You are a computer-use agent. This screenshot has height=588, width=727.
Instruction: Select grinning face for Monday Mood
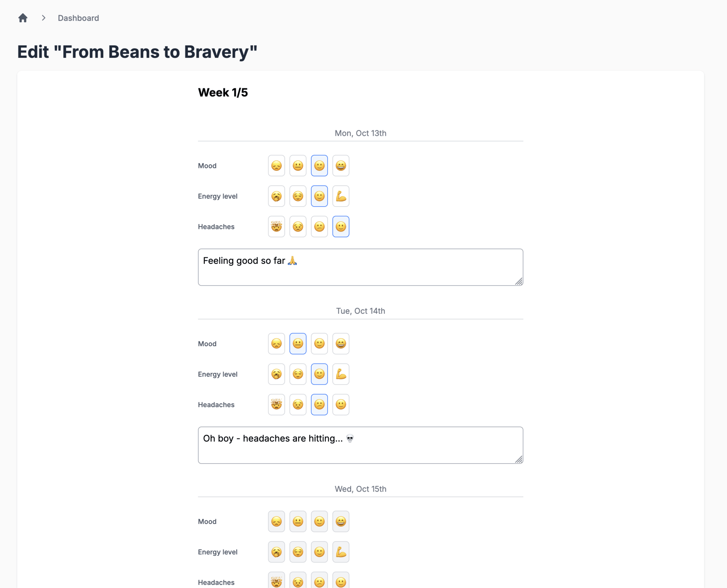click(340, 166)
